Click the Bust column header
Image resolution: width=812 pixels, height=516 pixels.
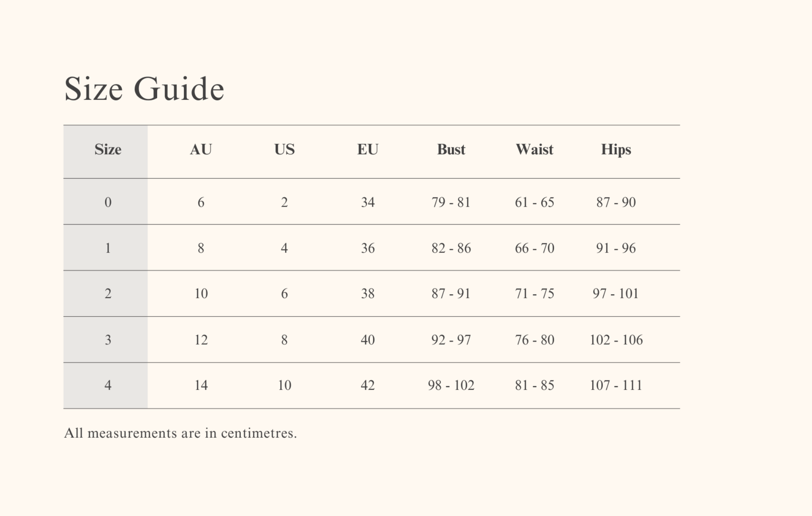pyautogui.click(x=451, y=150)
